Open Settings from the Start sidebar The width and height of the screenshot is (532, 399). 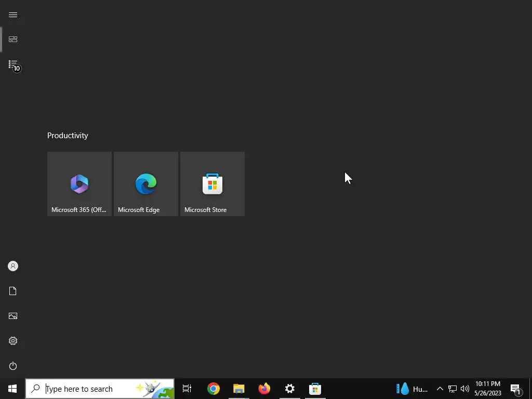(13, 341)
